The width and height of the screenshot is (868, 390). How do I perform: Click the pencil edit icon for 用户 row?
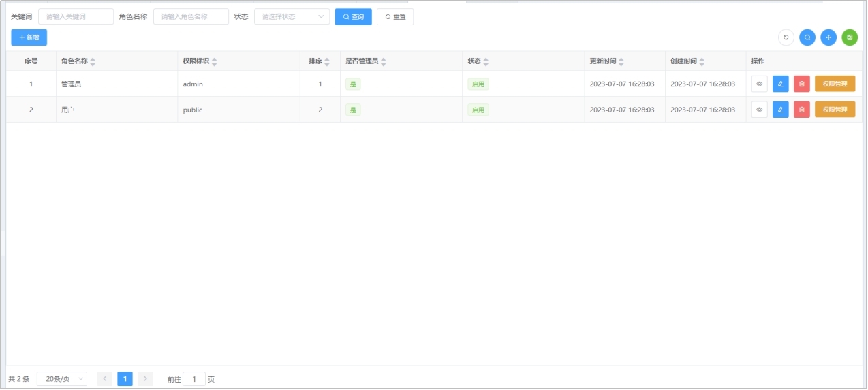pyautogui.click(x=780, y=110)
